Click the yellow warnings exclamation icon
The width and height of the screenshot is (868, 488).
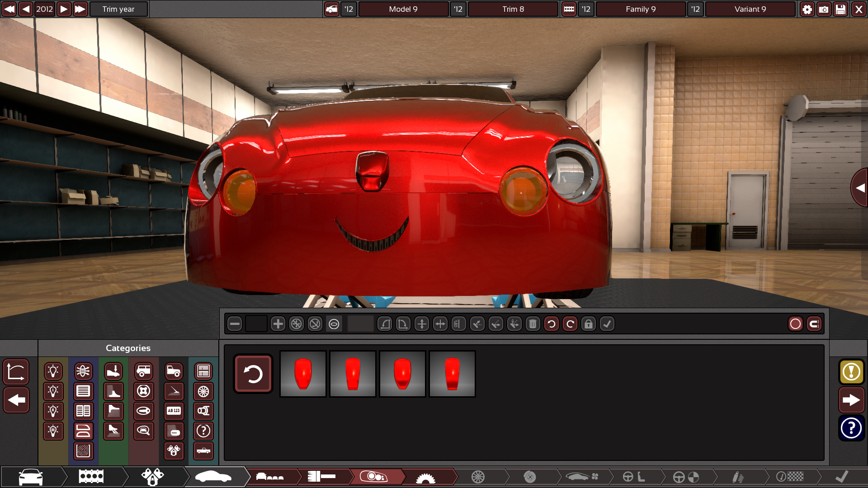(851, 372)
